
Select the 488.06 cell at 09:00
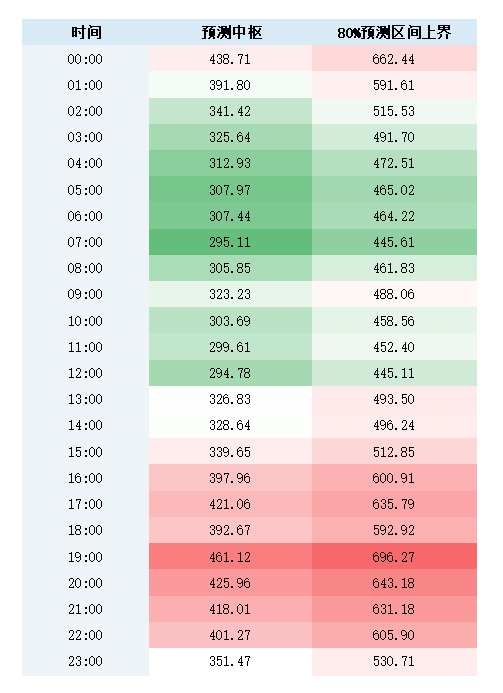pos(394,294)
